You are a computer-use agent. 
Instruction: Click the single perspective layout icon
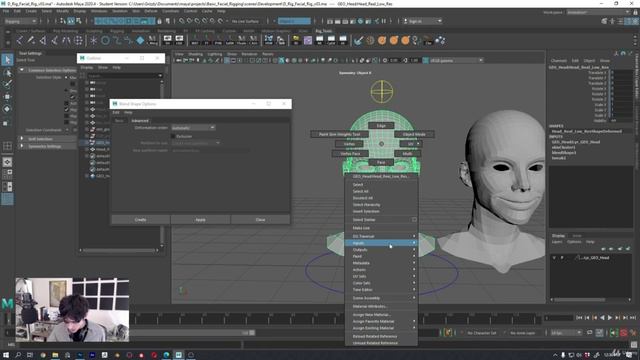[x=7, y=162]
